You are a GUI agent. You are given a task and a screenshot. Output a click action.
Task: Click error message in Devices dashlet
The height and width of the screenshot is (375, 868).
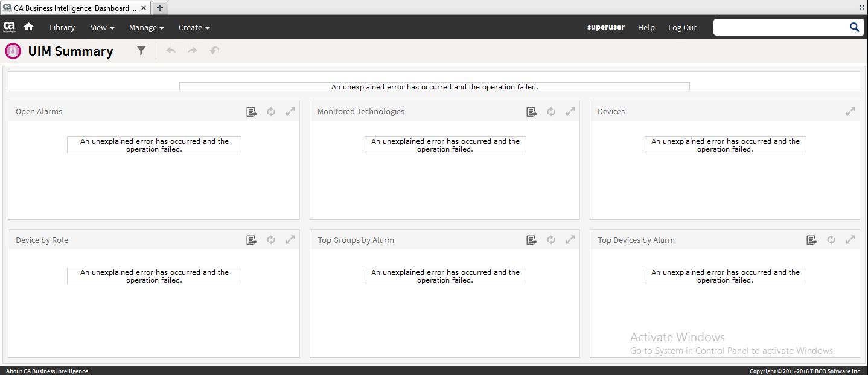click(726, 145)
